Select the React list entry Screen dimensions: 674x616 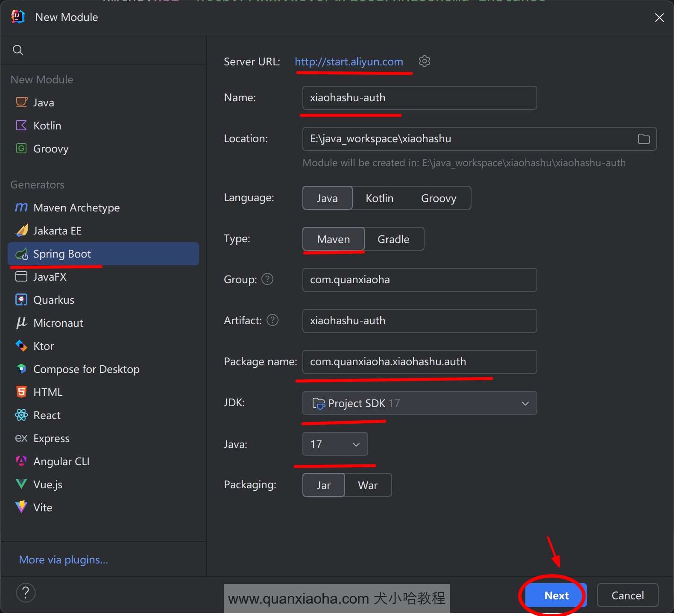[103, 415]
